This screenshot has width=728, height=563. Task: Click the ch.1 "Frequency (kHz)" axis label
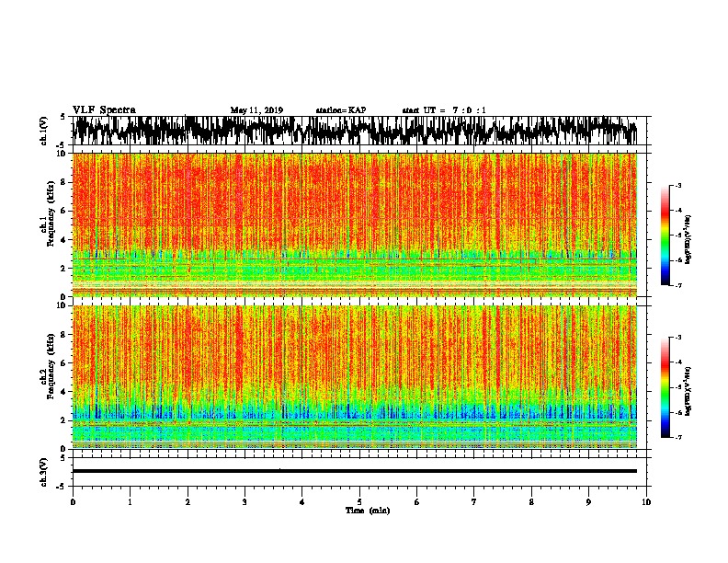(51, 214)
